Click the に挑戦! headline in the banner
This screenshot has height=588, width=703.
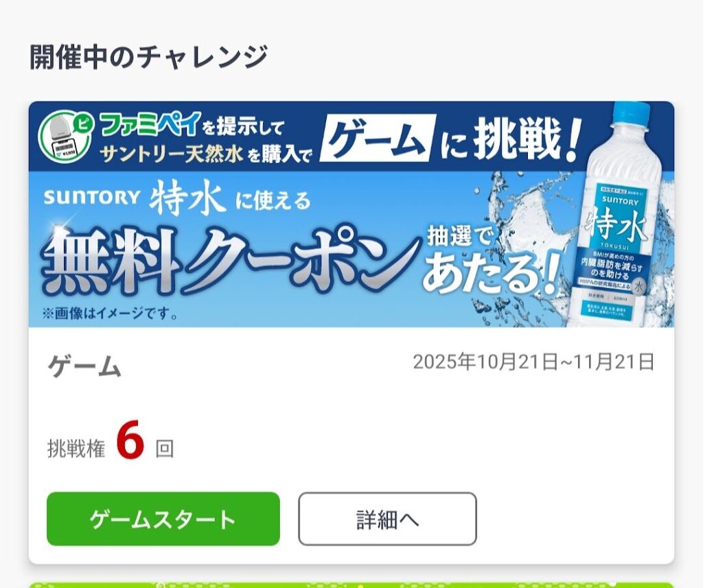pos(511,139)
